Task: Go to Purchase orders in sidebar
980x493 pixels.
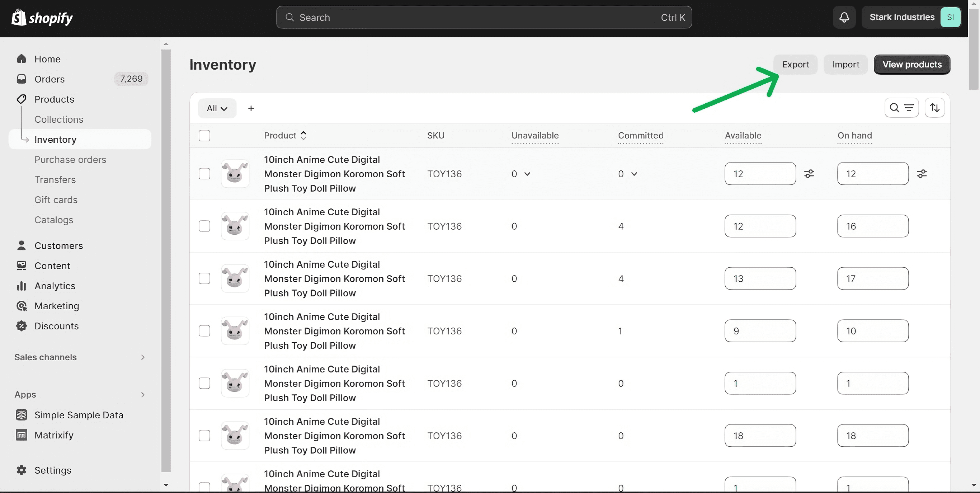Action: point(70,159)
